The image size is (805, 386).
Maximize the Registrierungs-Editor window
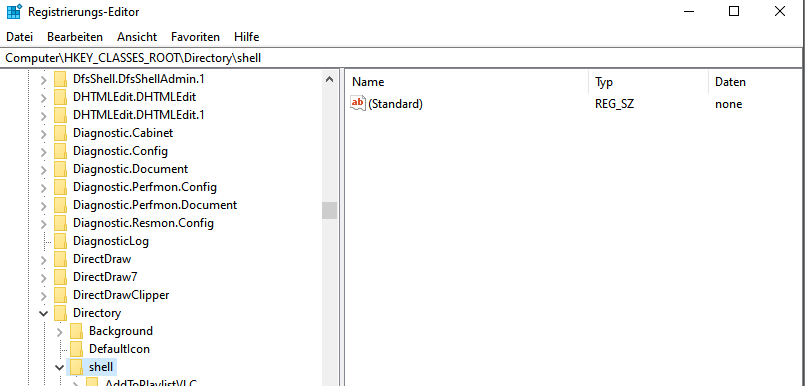click(x=734, y=11)
